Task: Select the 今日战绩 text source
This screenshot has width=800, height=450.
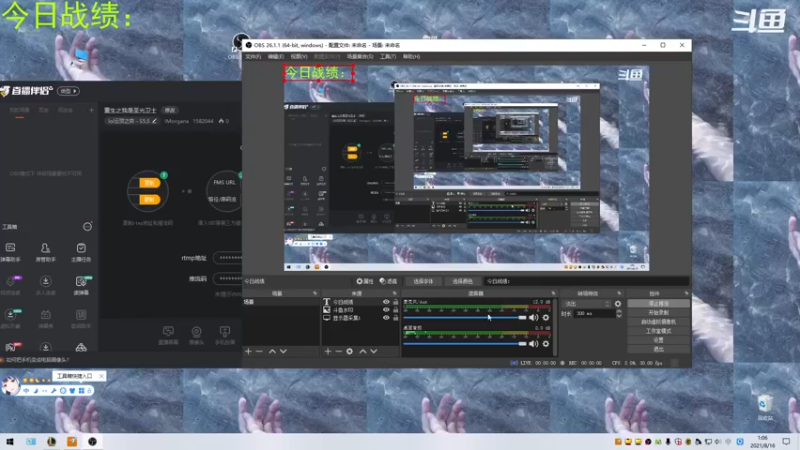Action: (x=342, y=302)
